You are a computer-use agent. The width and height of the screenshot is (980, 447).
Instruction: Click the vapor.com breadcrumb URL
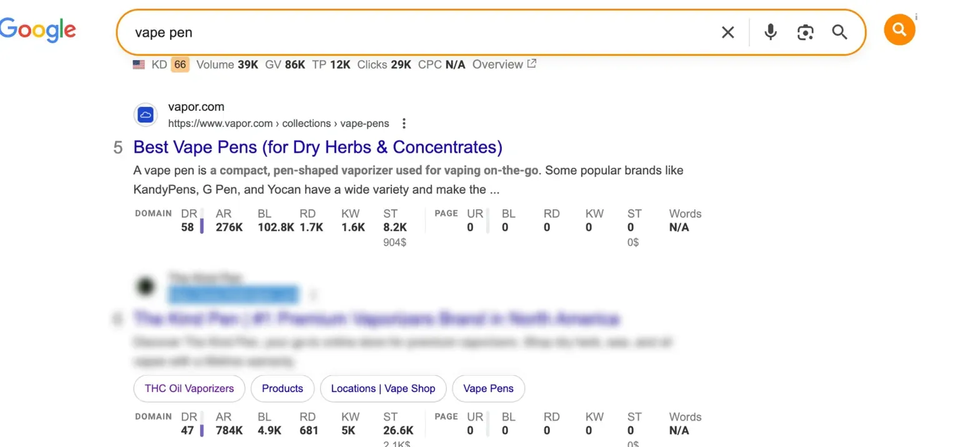tap(278, 123)
